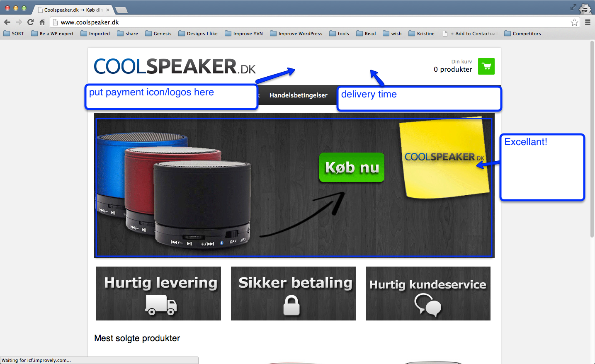Reload the page with the refresh icon

[30, 22]
